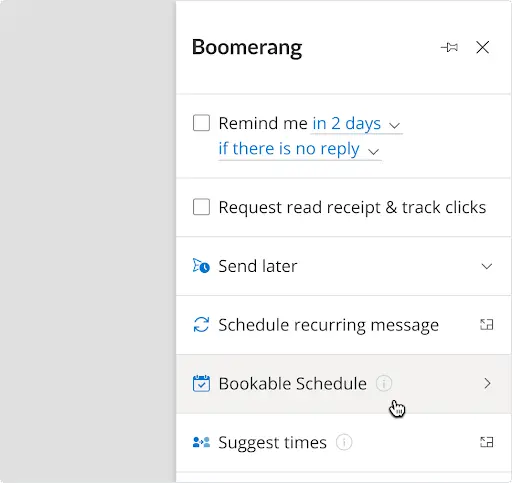Click the Send later paper plane icon
The image size is (512, 483).
pos(201,266)
